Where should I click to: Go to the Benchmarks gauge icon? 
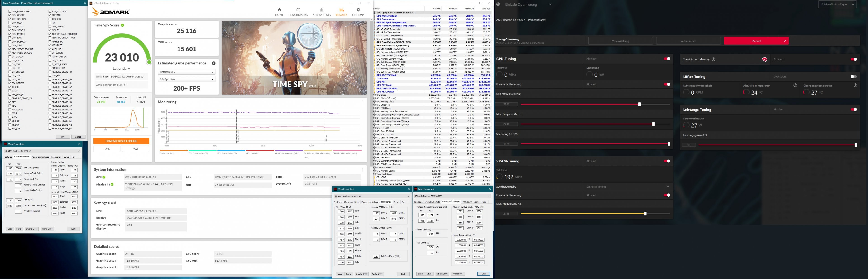pos(298,10)
